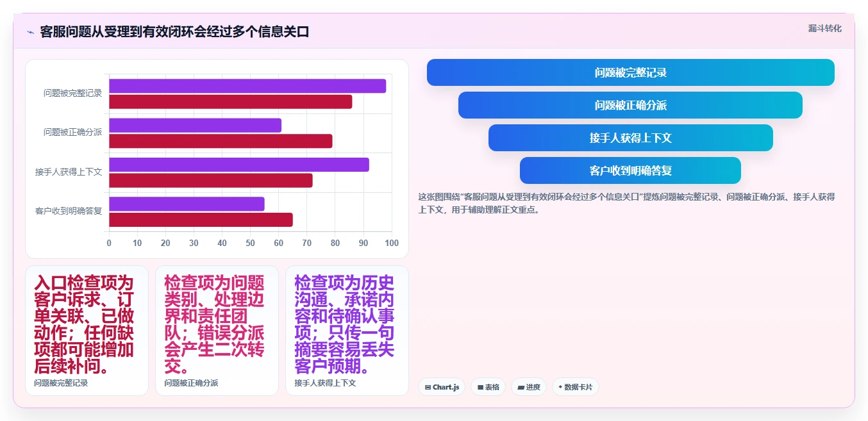The image size is (868, 421).
Task: Click the Chart.js chip
Action: (442, 387)
